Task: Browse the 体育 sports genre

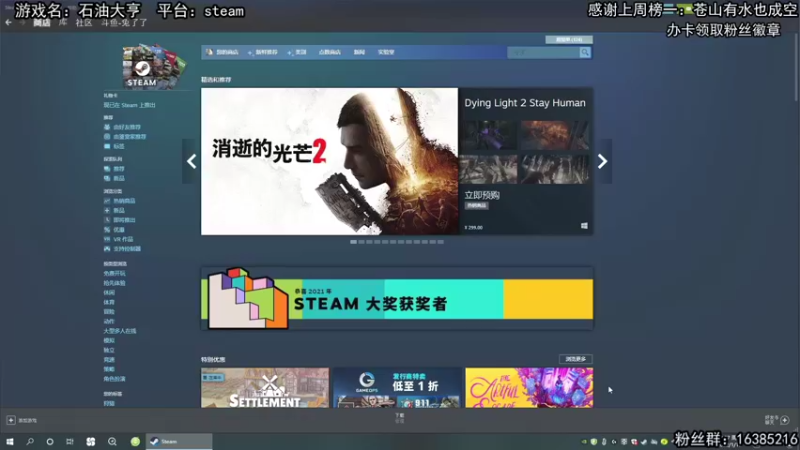Action: coord(109,302)
